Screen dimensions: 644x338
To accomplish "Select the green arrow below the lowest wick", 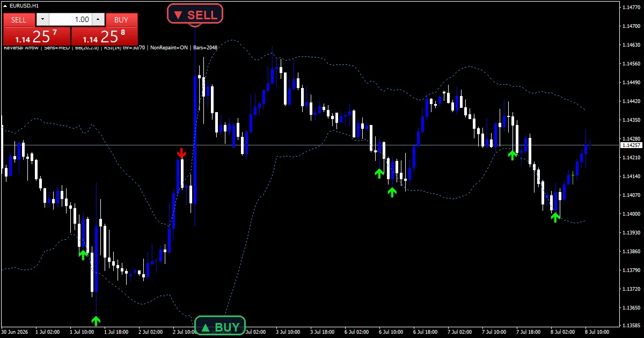I will (96, 321).
